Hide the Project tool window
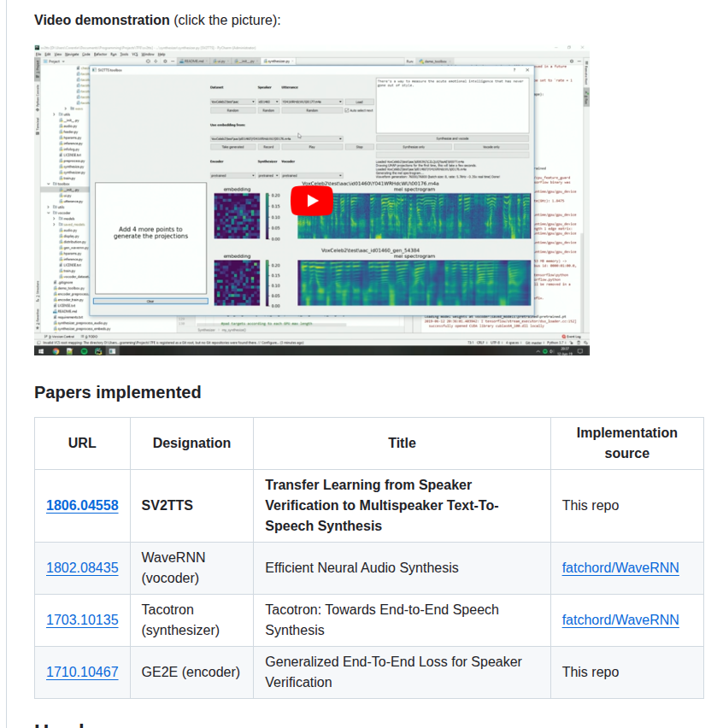The width and height of the screenshot is (717, 728). pyautogui.click(x=172, y=60)
